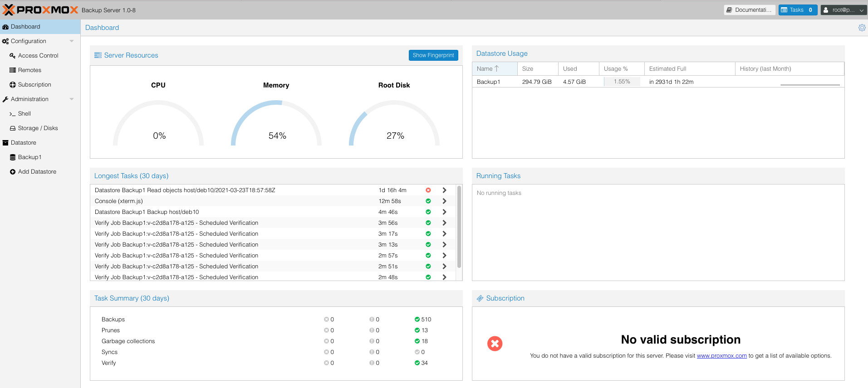Click the red X no-subscription icon
This screenshot has width=868, height=388.
(x=495, y=344)
